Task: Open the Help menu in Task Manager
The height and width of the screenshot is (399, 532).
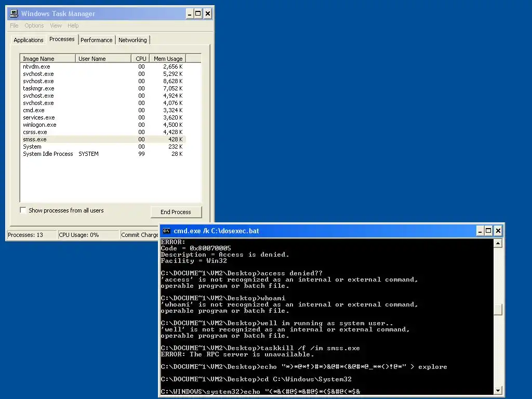Action: point(73,25)
